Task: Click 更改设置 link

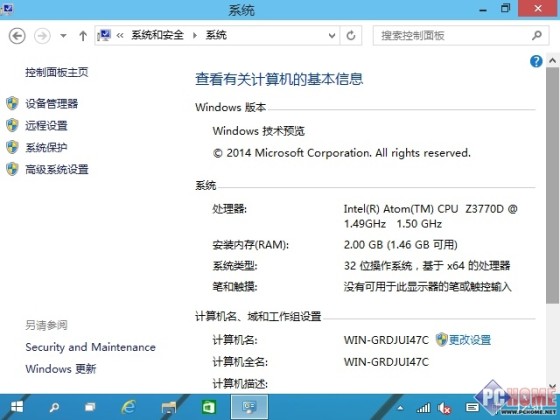Action: [x=470, y=340]
